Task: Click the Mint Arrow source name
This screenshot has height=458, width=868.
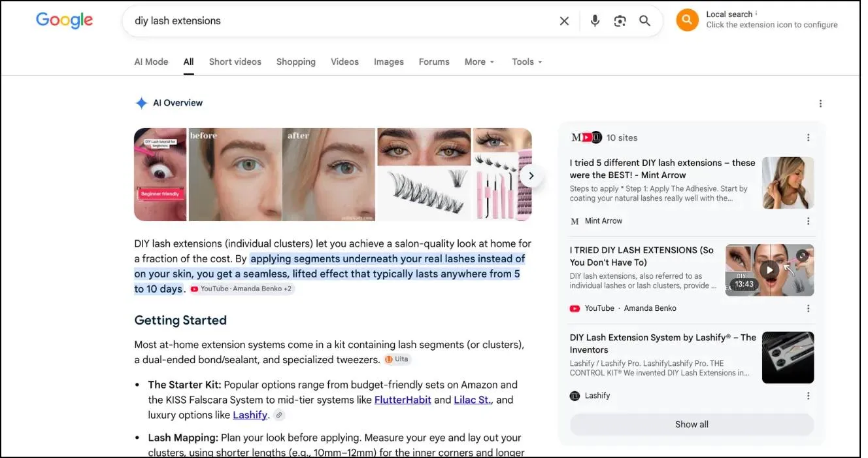Action: coord(603,221)
